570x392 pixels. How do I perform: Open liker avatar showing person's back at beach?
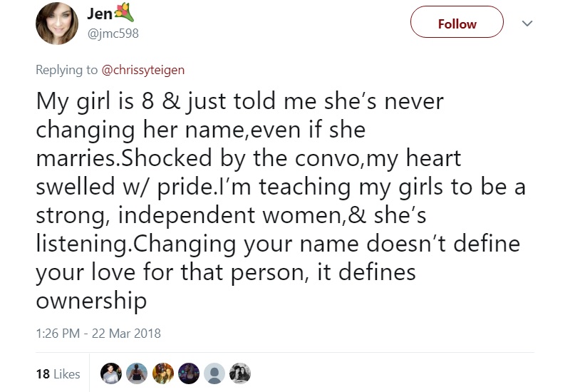coord(137,373)
